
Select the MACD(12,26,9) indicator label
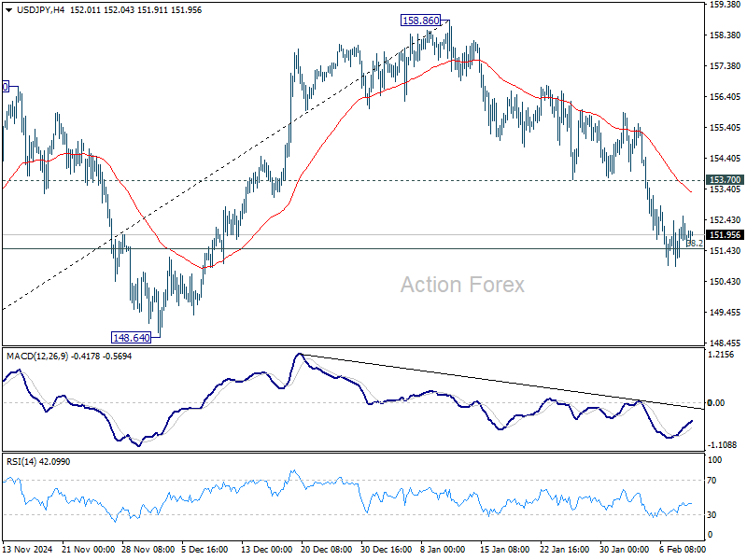[x=37, y=357]
